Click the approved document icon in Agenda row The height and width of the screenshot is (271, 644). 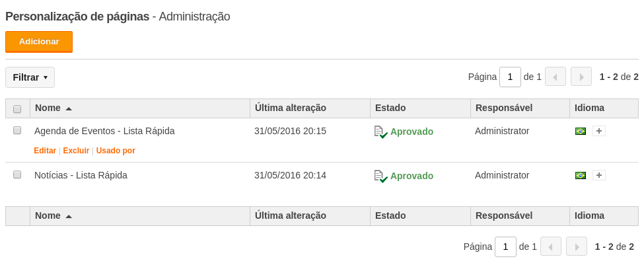tap(380, 132)
